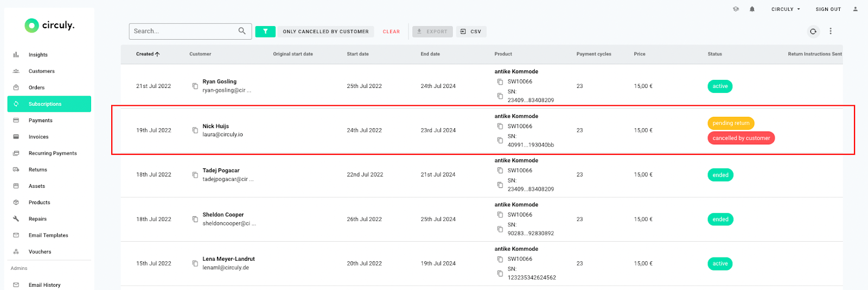Click created date 21st Jul 2022
Screen dimensions: 868x290
click(x=154, y=86)
